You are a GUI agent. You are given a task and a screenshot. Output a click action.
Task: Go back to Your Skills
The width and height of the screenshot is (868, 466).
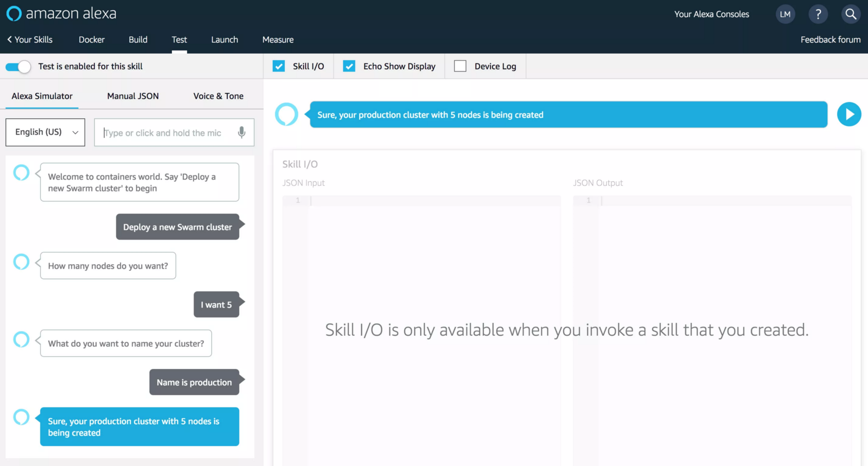(x=30, y=40)
